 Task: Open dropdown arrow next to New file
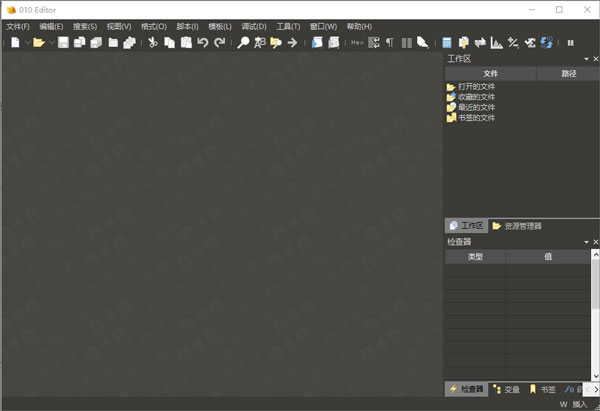pyautogui.click(x=28, y=43)
